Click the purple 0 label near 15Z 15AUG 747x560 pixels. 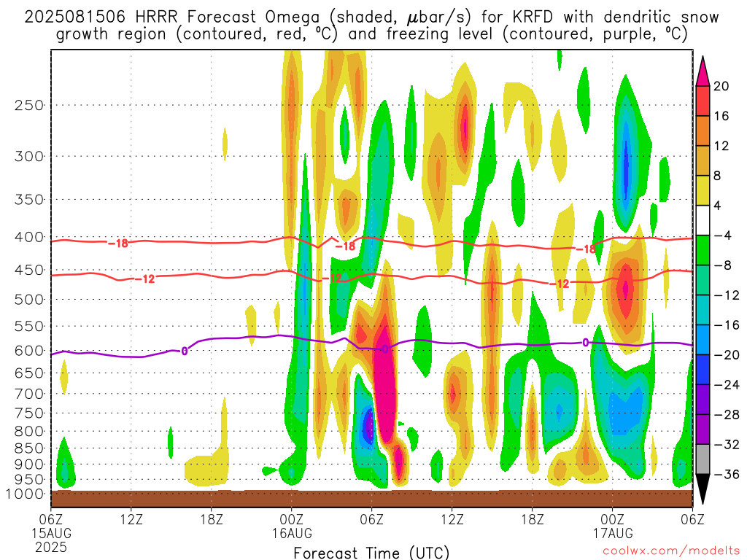185,351
